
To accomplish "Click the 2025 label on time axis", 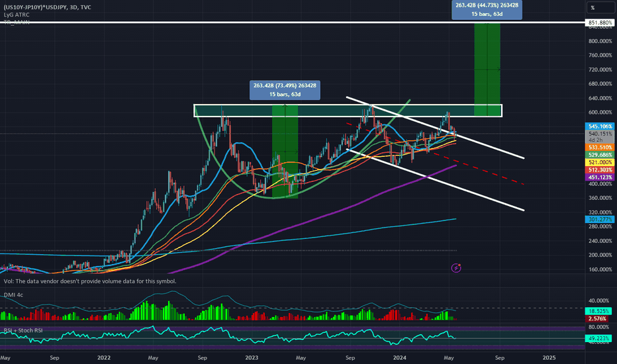I will coord(549,357).
